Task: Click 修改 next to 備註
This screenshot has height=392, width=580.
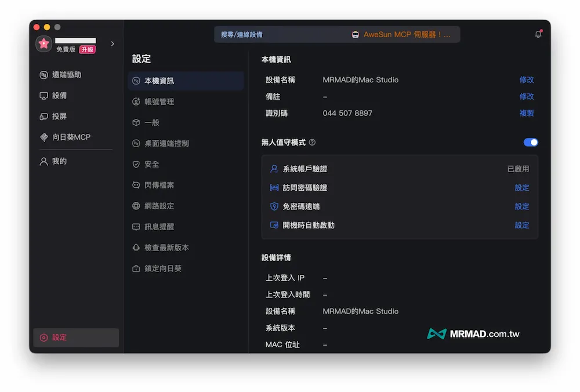Action: point(527,96)
